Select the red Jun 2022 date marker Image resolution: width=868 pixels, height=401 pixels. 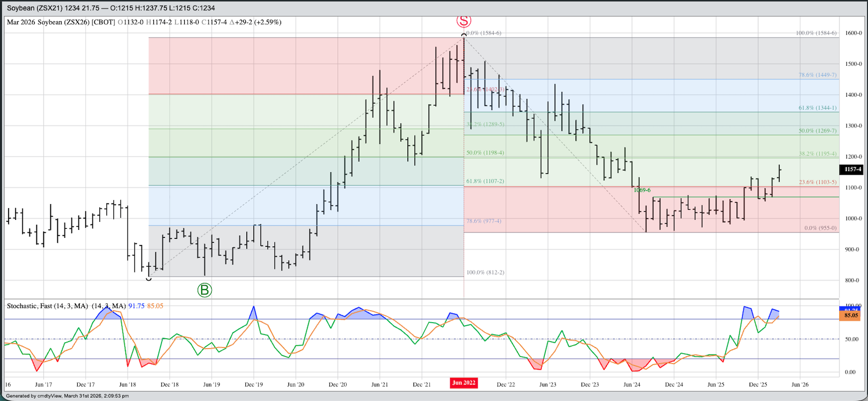click(x=464, y=383)
